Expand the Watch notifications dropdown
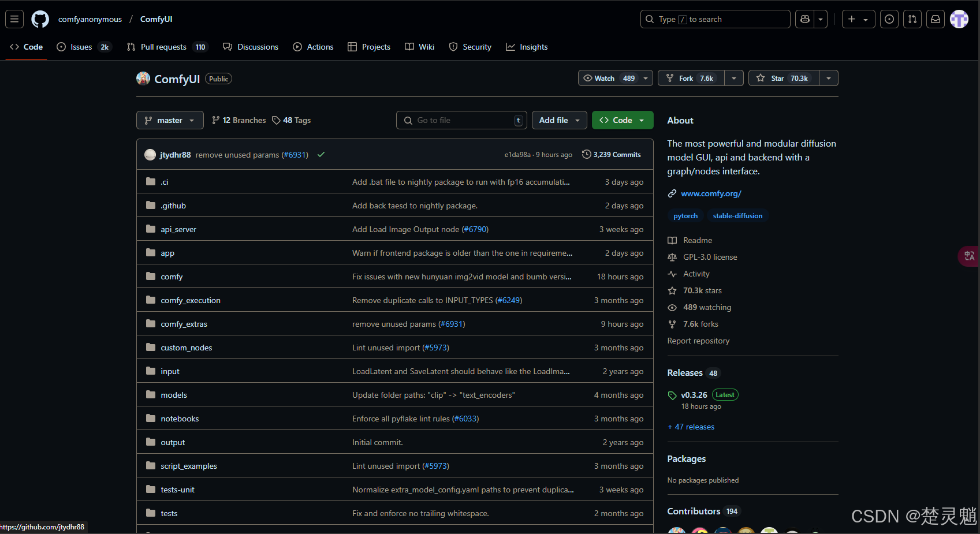 coord(616,78)
